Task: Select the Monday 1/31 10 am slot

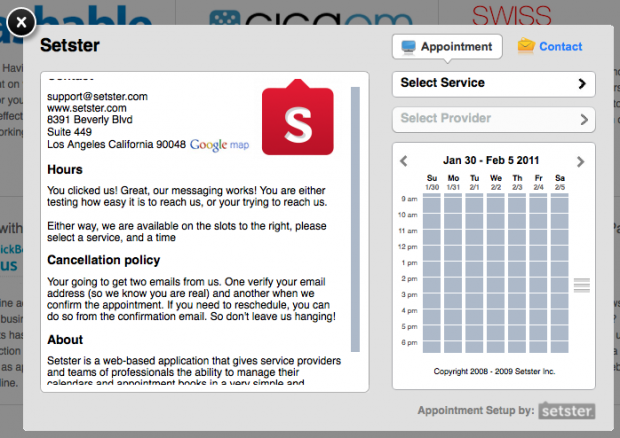Action: 453,221
